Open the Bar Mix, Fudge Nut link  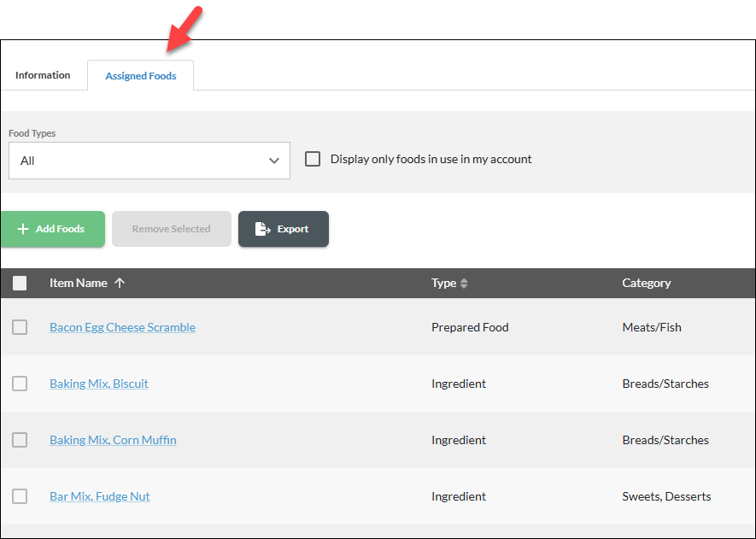point(100,496)
